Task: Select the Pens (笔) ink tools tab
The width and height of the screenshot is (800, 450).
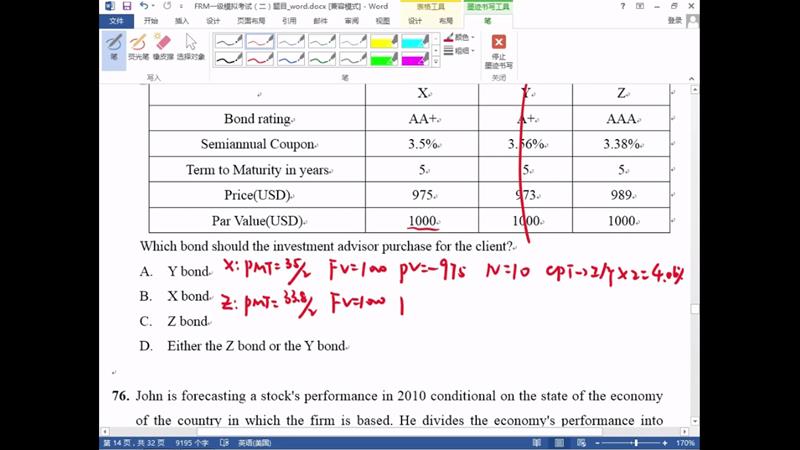Action: (488, 21)
